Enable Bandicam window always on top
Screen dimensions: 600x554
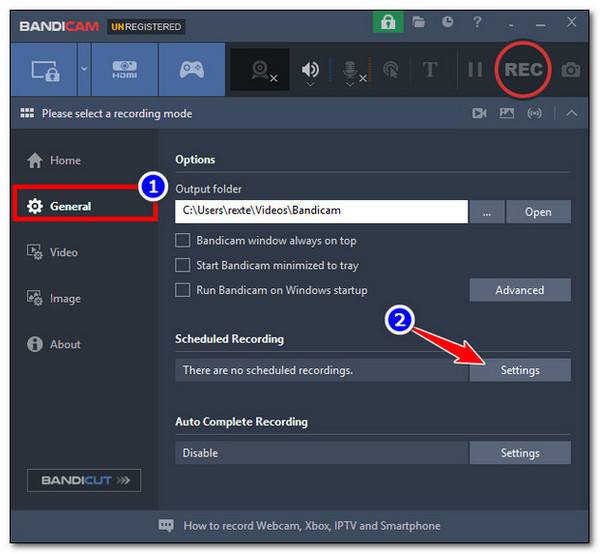(183, 241)
